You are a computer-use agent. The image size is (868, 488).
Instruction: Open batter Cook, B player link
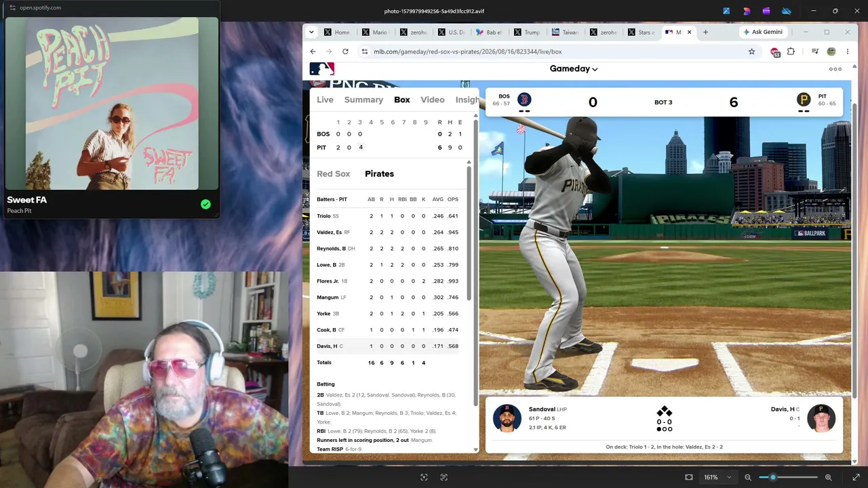click(326, 330)
